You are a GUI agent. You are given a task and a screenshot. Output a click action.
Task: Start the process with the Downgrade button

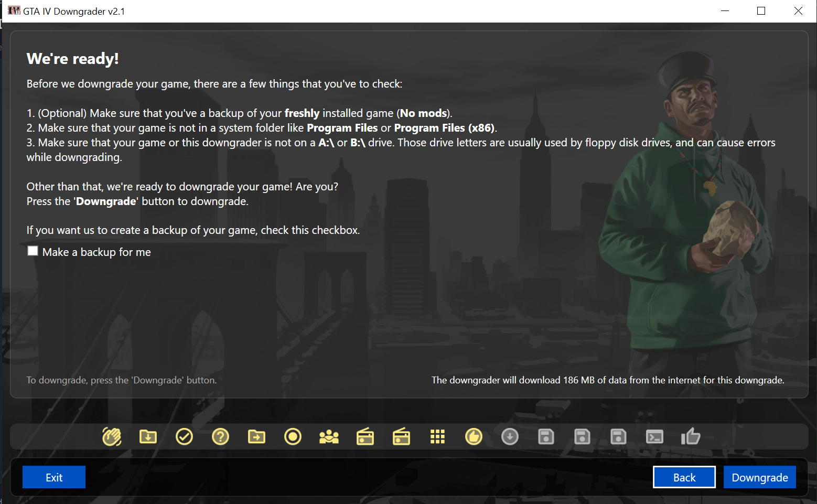click(760, 477)
